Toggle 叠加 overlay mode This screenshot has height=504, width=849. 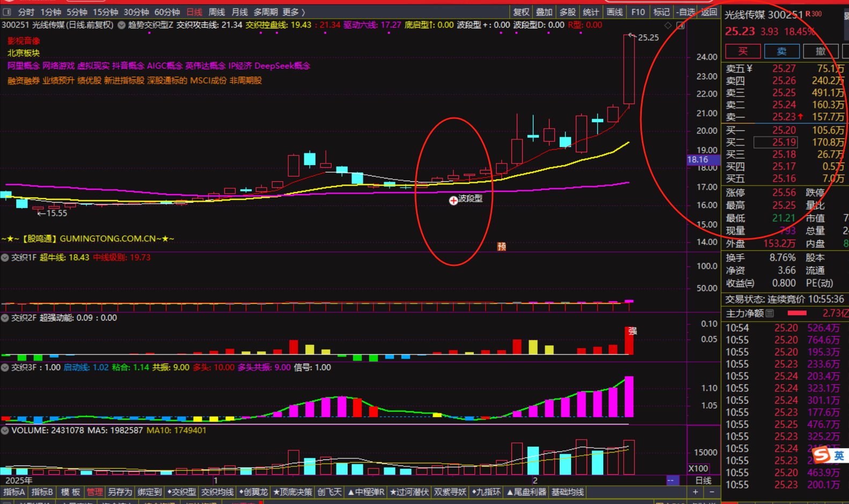point(544,12)
